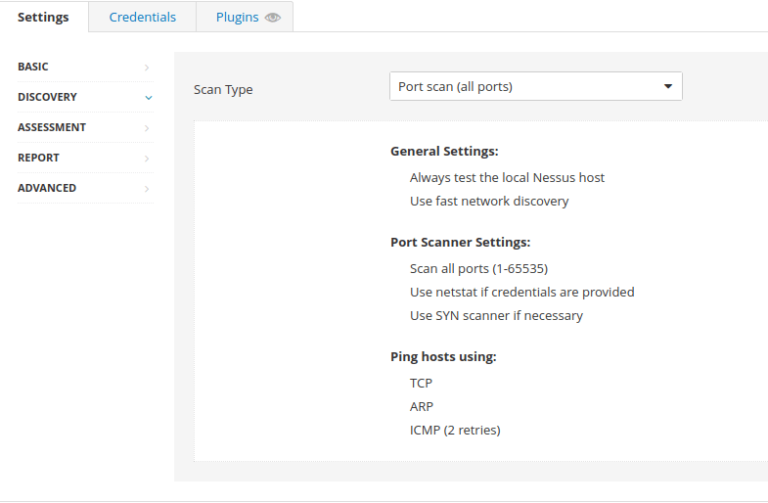Screen dimensions: 768x503
Task: Choose ADVANCED in the sidebar
Action: click(x=47, y=188)
